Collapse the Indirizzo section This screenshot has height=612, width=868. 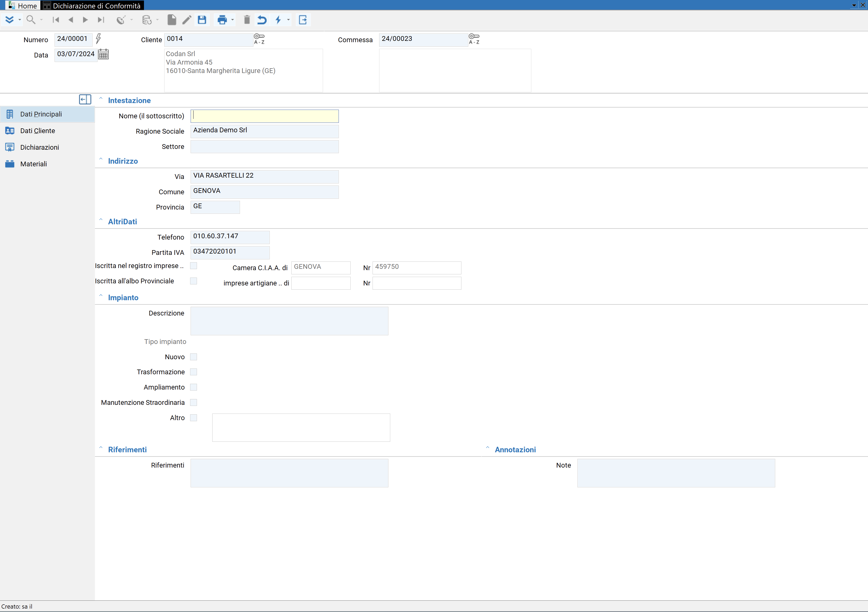pyautogui.click(x=101, y=159)
